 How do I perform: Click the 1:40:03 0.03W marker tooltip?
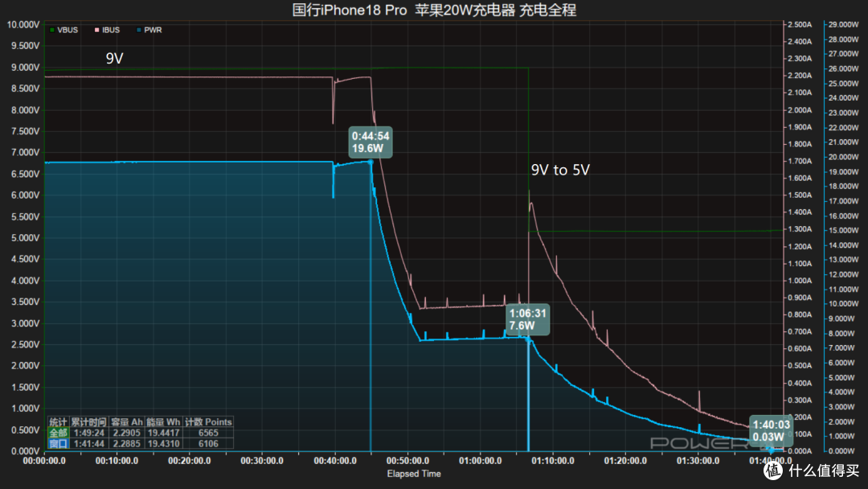[771, 431]
